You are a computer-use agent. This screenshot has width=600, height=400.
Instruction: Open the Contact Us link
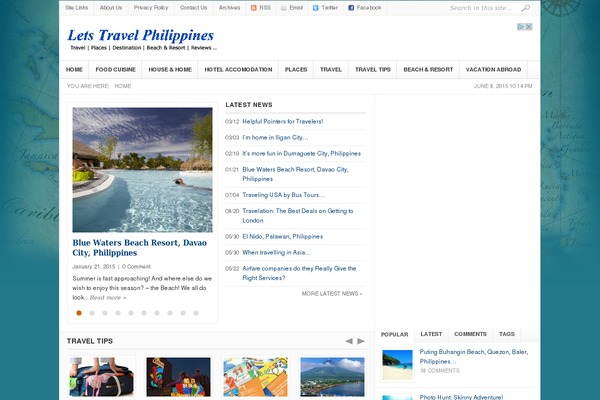pos(193,8)
